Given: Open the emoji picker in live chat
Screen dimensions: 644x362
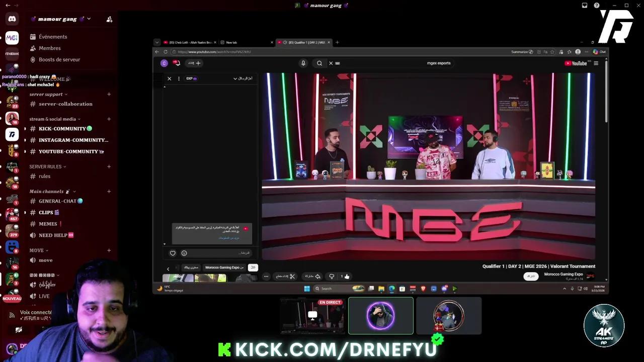Looking at the screenshot, I should tap(184, 253).
